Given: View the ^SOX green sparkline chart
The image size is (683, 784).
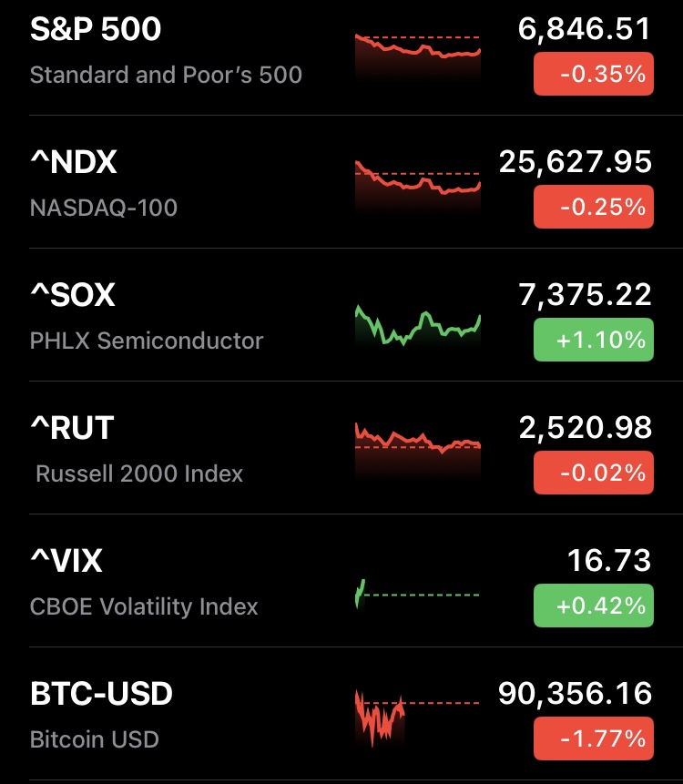Looking at the screenshot, I should [x=417, y=326].
